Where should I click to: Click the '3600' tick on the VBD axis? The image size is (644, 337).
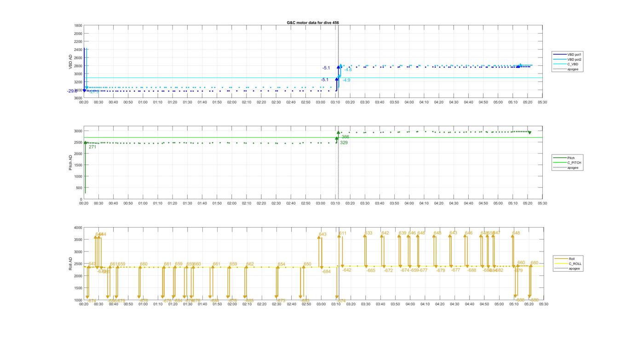[78, 98]
